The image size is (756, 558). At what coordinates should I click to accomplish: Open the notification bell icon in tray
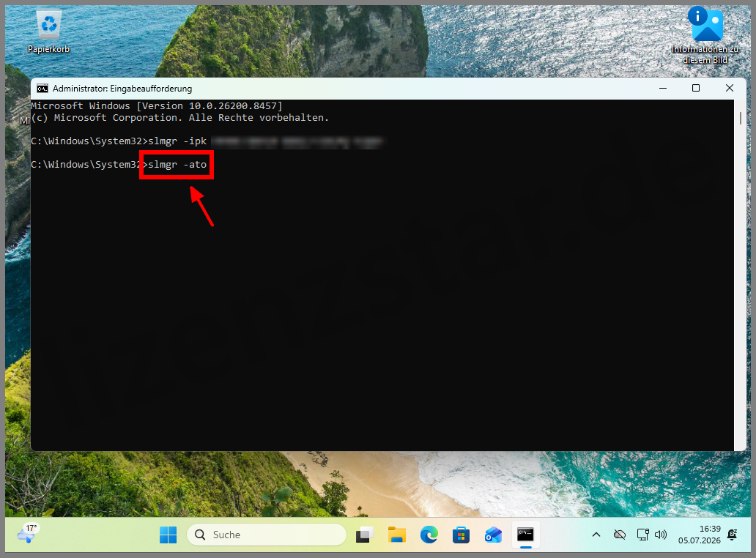click(733, 535)
